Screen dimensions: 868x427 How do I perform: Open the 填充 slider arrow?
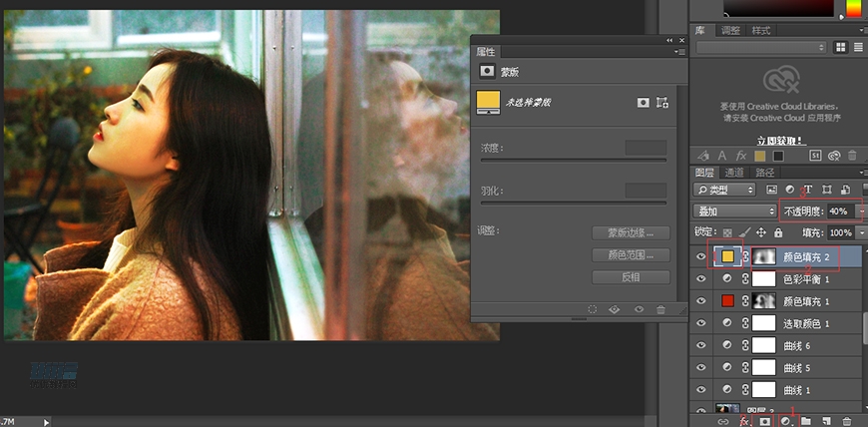[860, 232]
